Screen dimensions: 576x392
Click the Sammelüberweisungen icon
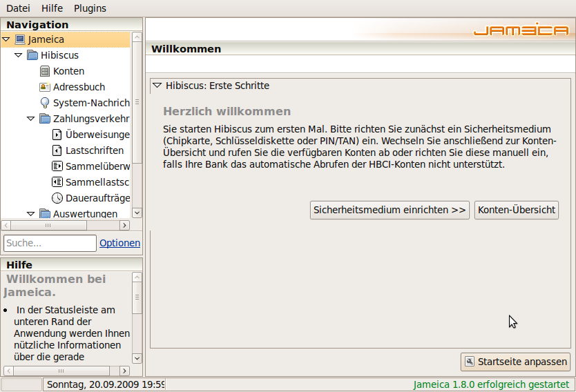pyautogui.click(x=57, y=166)
